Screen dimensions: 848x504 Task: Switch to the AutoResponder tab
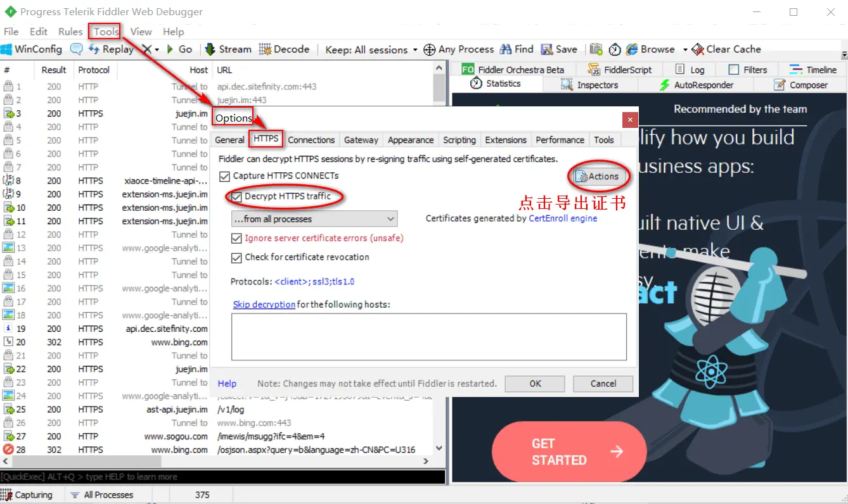coord(696,85)
